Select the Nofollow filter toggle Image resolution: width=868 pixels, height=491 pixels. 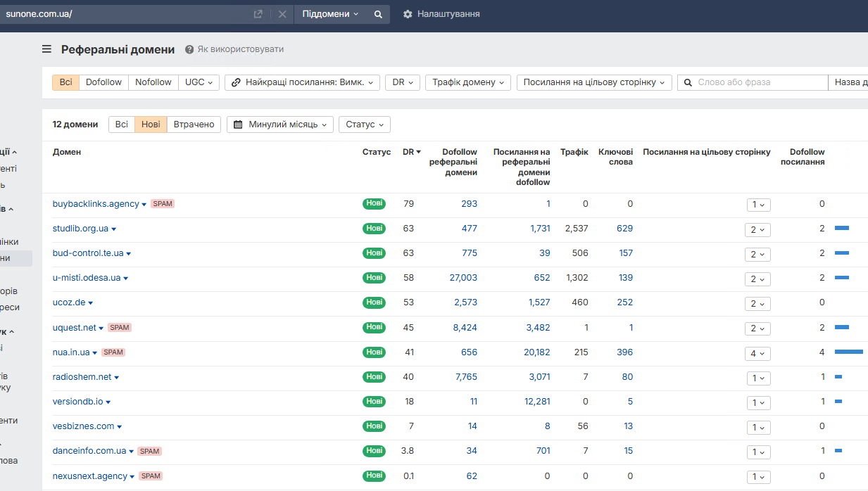tap(153, 82)
